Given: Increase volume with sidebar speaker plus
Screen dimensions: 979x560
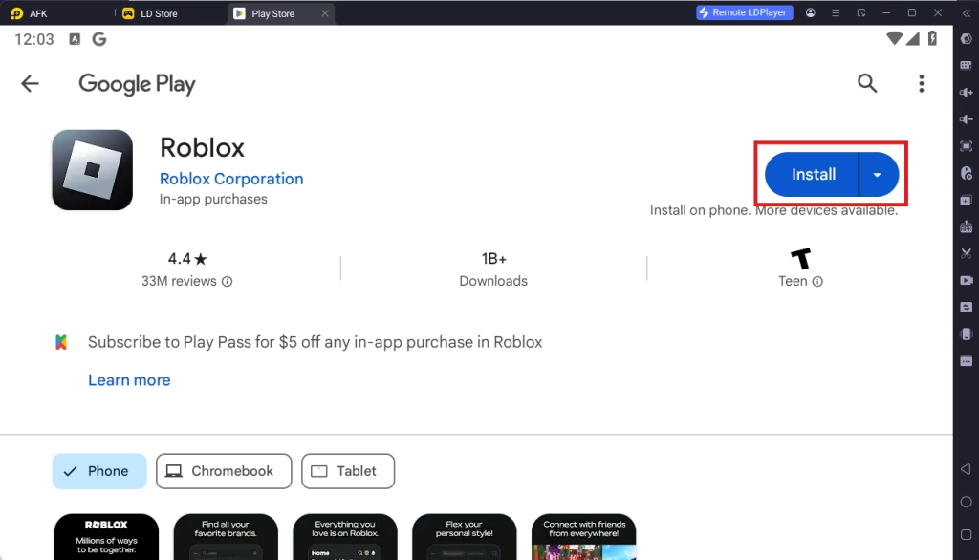Looking at the screenshot, I should coord(966,93).
